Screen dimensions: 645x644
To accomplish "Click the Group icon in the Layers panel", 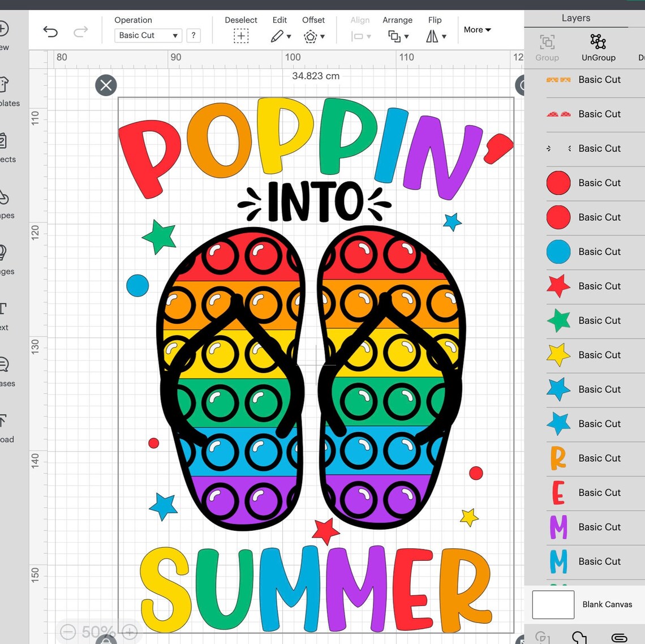I will tap(547, 42).
